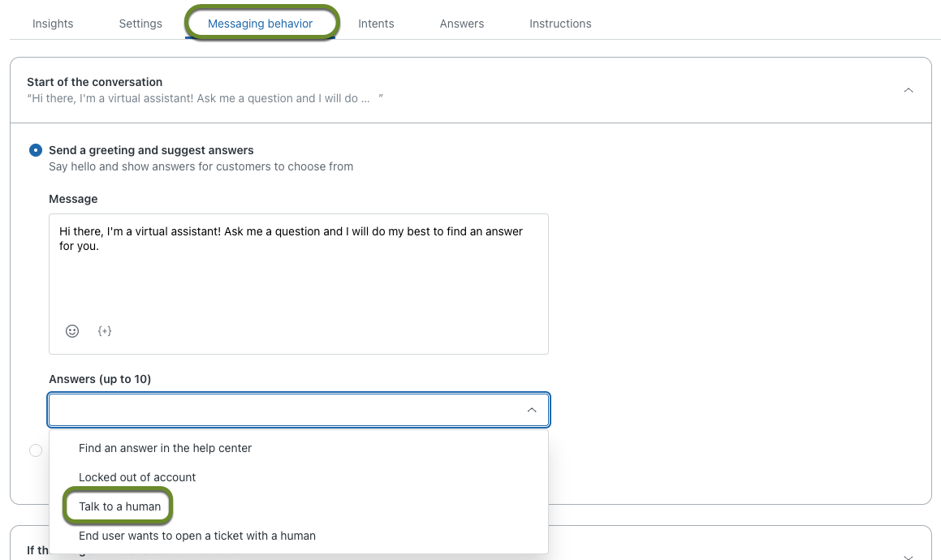Select 'Talk to a human' answer
941x560 pixels.
(119, 506)
